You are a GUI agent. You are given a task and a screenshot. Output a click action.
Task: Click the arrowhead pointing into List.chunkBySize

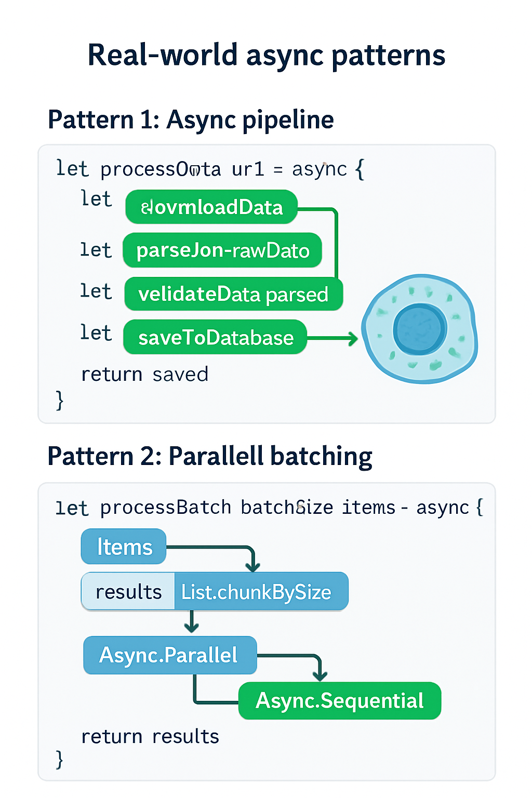(x=252, y=565)
